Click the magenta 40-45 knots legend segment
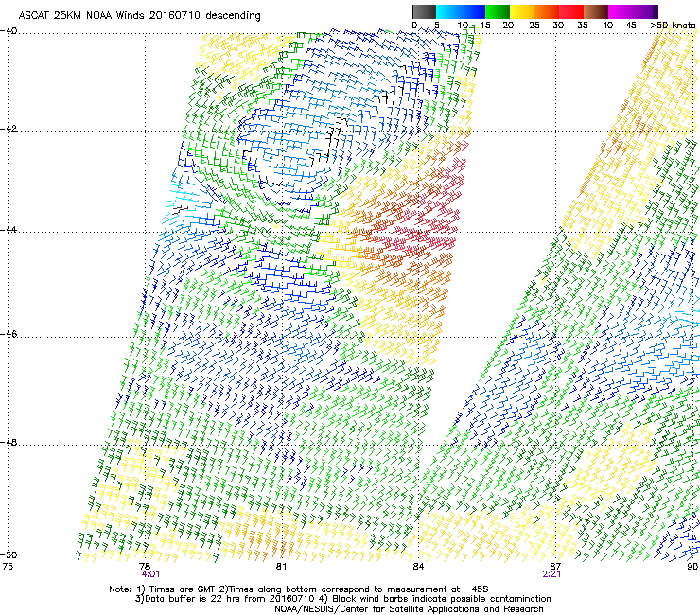 pos(621,11)
